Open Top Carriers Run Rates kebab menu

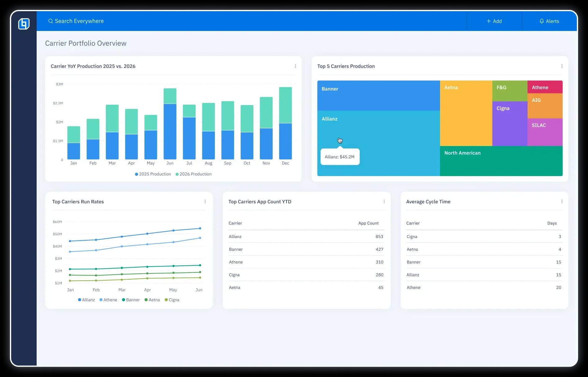tap(205, 202)
